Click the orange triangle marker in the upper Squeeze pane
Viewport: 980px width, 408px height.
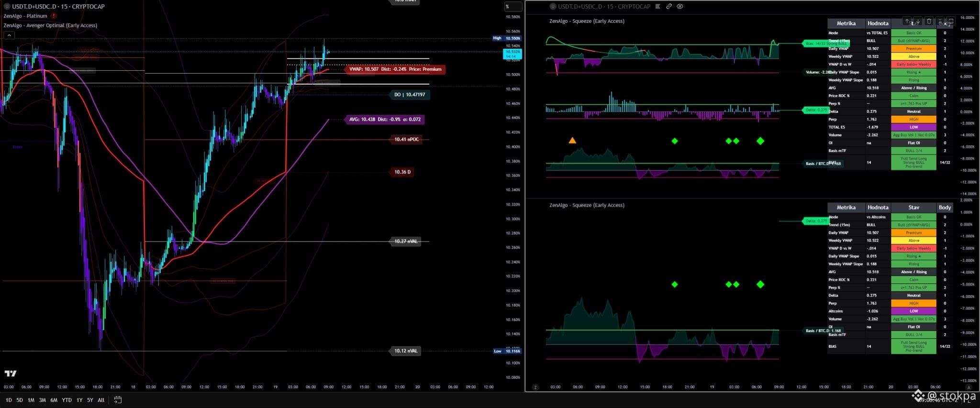(572, 141)
